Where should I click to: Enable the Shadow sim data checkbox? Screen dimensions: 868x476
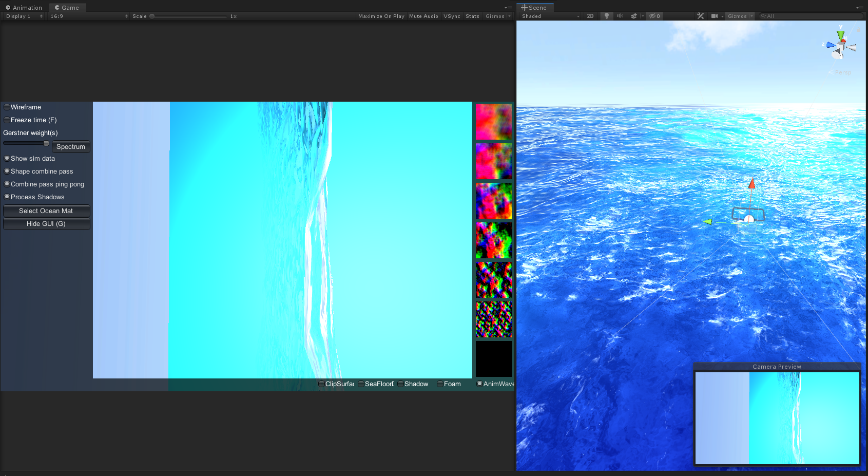(400, 384)
